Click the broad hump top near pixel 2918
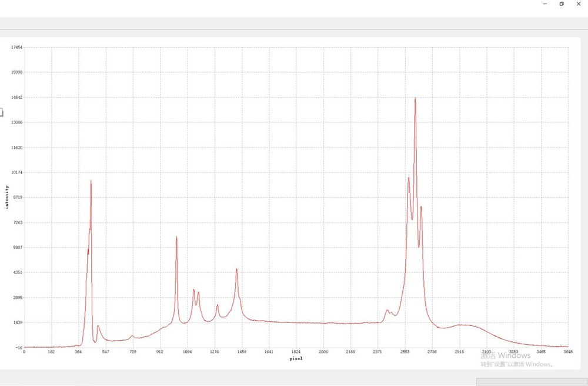This screenshot has width=588, height=386. [463, 325]
